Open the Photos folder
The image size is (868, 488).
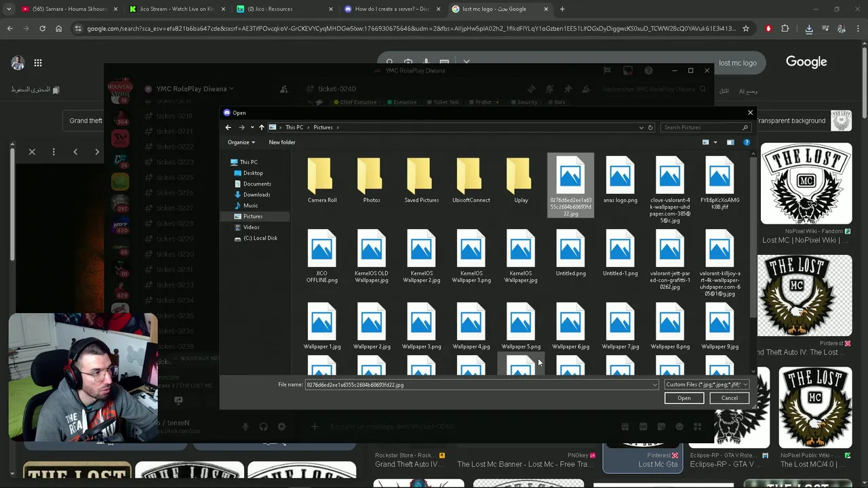click(372, 180)
